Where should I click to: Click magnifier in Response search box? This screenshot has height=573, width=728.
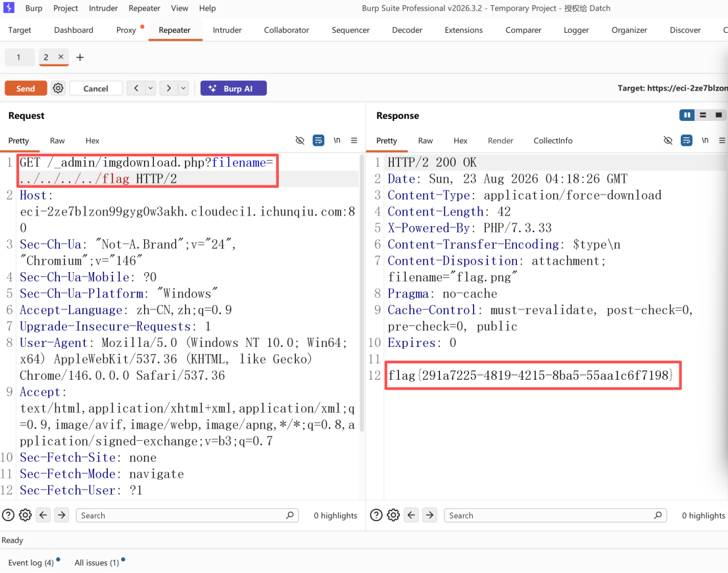pyautogui.click(x=658, y=515)
